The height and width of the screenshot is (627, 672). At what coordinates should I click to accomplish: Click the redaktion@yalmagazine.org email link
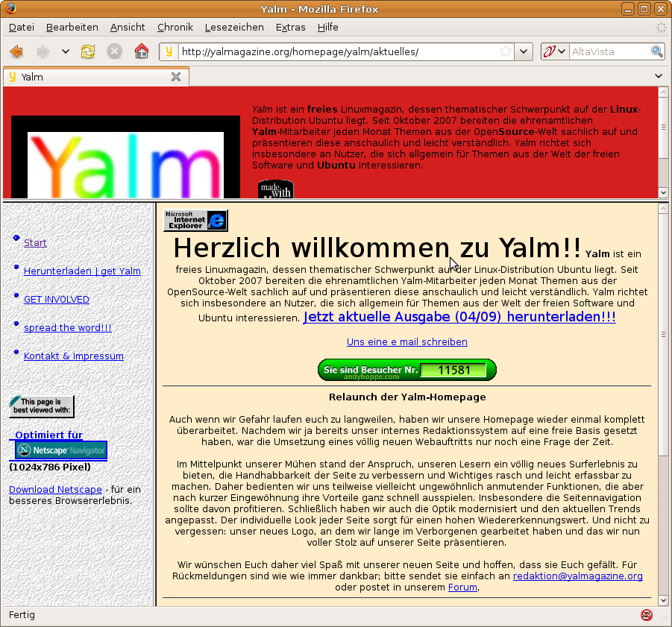click(578, 576)
